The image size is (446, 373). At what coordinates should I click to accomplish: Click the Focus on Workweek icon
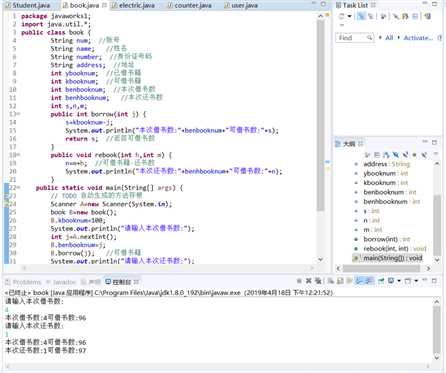point(383,16)
